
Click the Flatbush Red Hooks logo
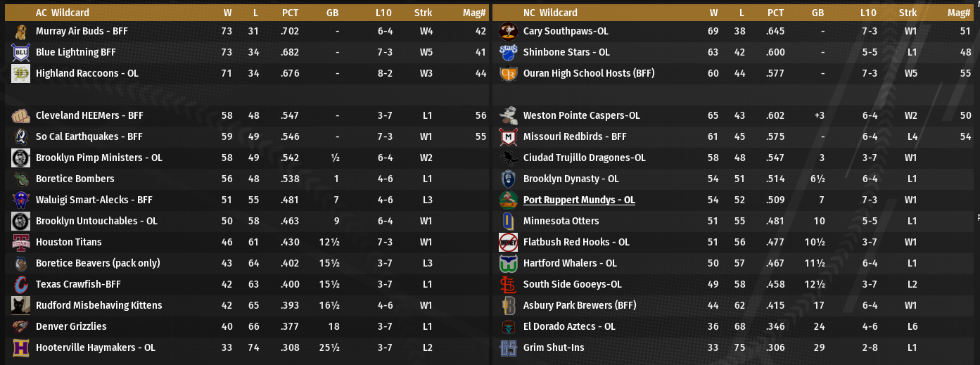coord(508,243)
